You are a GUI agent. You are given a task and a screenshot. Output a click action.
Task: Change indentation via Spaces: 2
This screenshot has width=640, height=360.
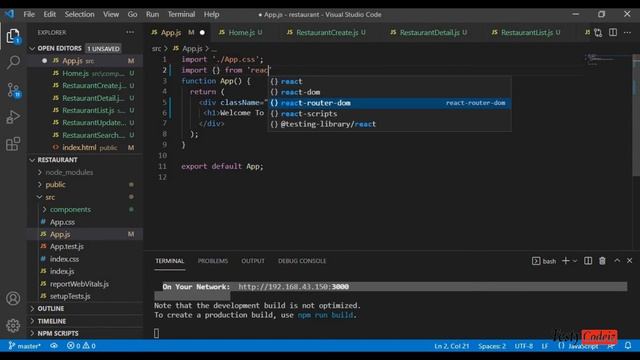point(492,346)
